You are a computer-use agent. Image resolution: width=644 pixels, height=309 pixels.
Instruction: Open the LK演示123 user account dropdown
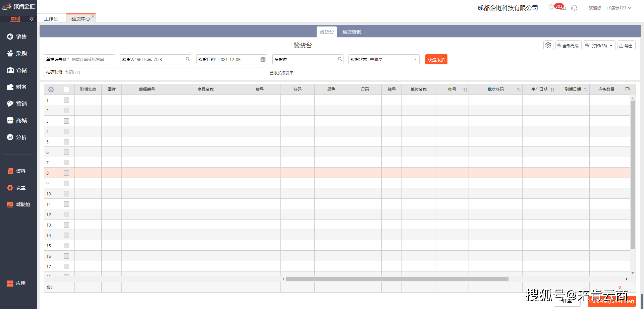619,8
